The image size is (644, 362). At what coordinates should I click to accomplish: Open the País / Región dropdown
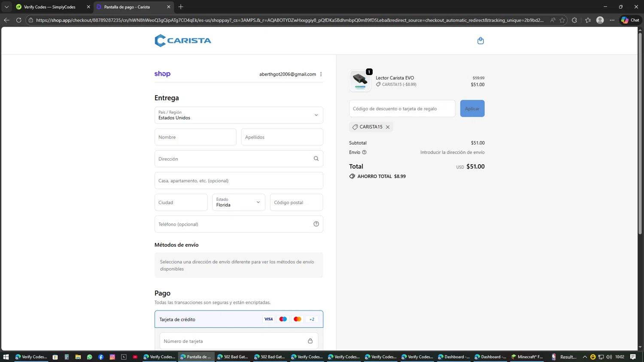coord(239,115)
